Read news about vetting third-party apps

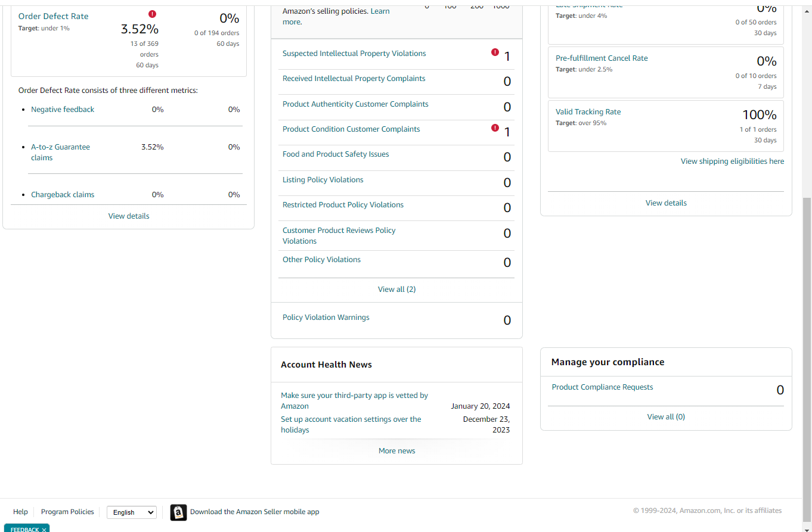355,401
